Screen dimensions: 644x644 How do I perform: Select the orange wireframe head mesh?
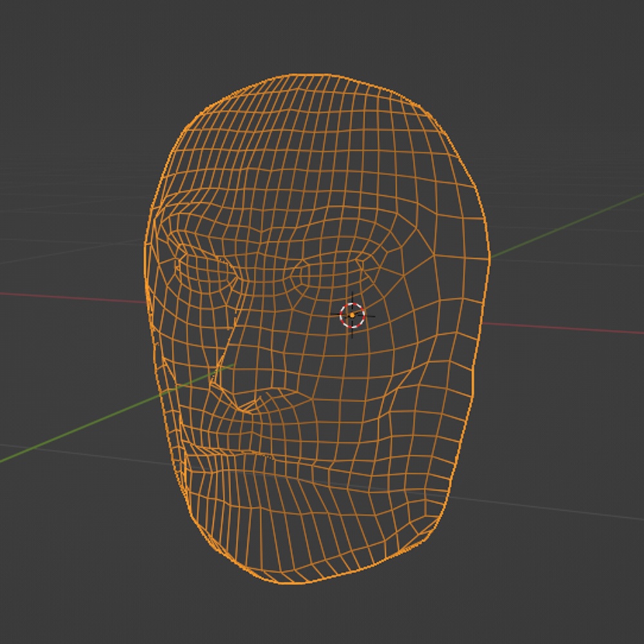click(317, 328)
